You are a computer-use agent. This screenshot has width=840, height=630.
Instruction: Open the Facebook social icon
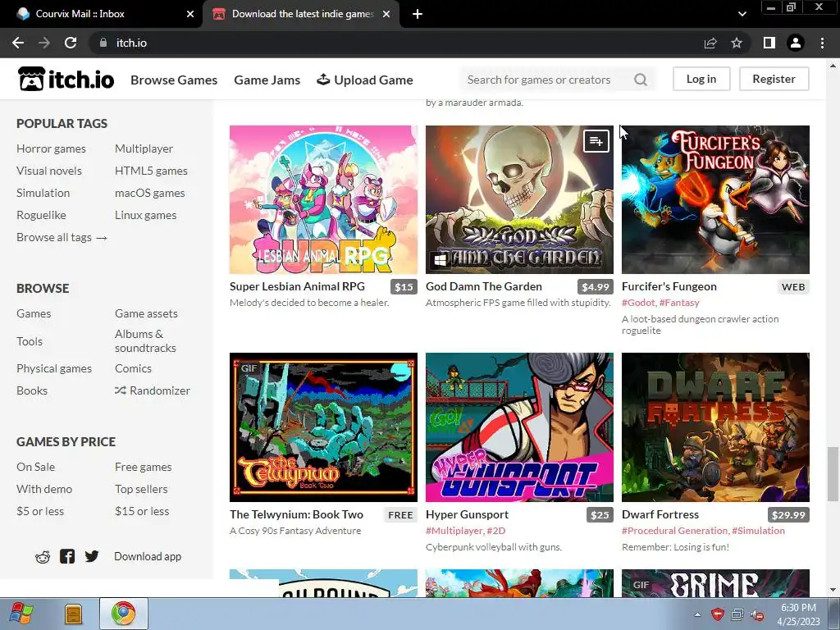67,556
